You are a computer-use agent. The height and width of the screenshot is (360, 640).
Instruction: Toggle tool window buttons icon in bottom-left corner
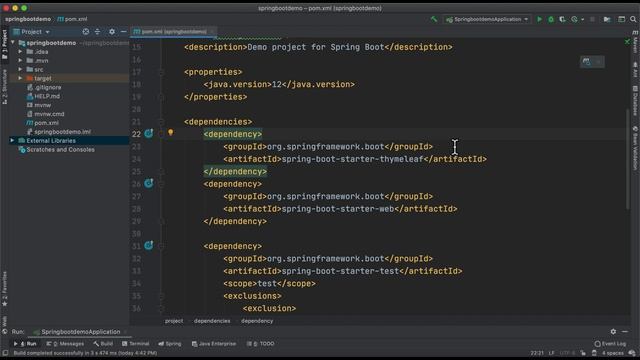click(5, 353)
